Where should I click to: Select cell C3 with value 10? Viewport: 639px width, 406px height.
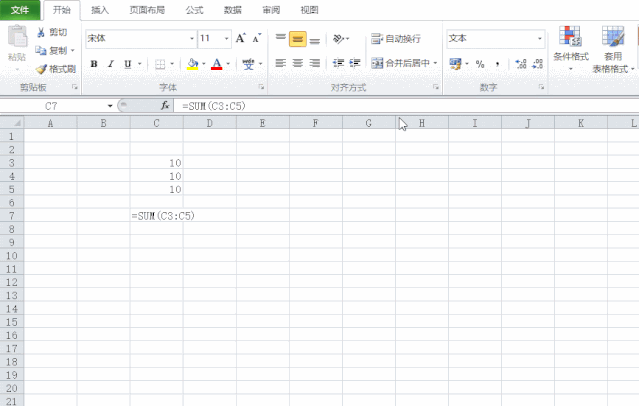157,163
